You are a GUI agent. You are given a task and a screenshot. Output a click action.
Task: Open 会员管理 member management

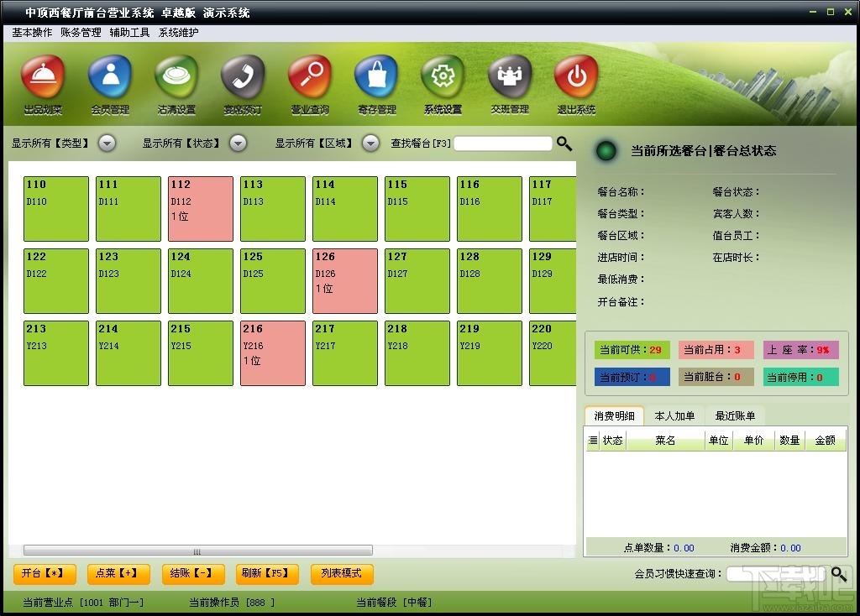(109, 80)
